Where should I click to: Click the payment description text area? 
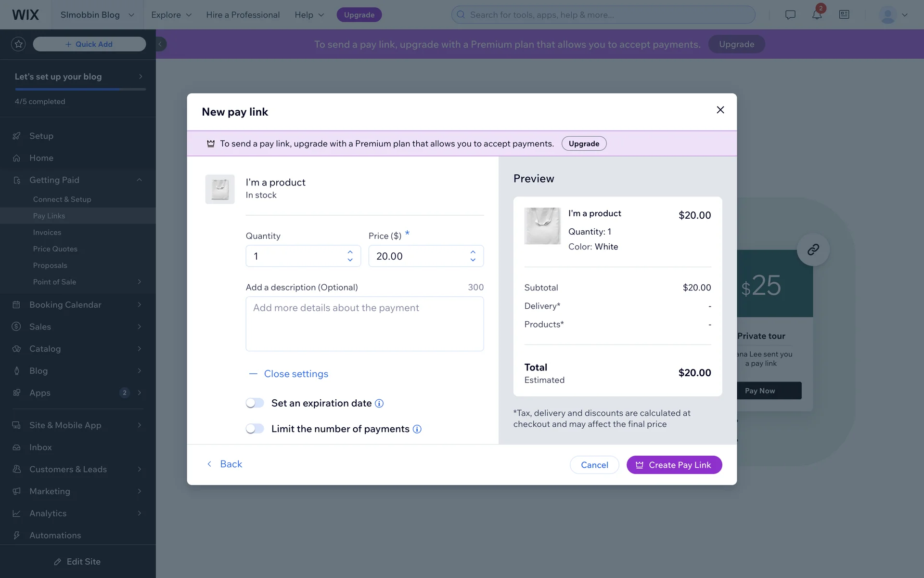364,324
